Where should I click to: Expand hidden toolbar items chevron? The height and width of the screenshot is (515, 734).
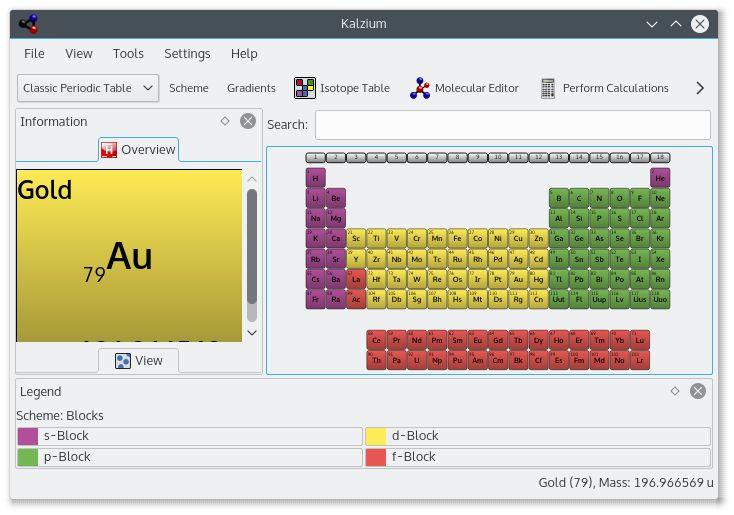tap(700, 88)
